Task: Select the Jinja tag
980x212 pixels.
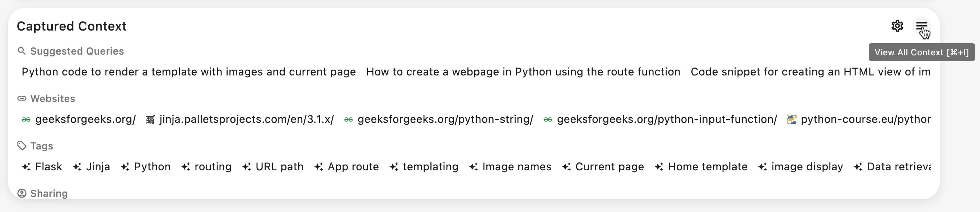Action: coord(92,167)
